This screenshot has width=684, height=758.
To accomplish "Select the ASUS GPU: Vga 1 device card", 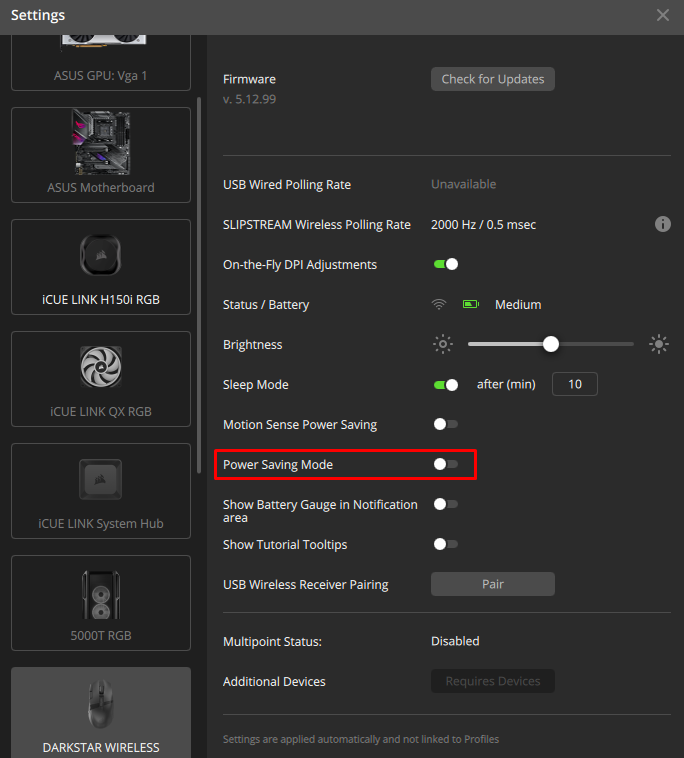I will pyautogui.click(x=101, y=62).
